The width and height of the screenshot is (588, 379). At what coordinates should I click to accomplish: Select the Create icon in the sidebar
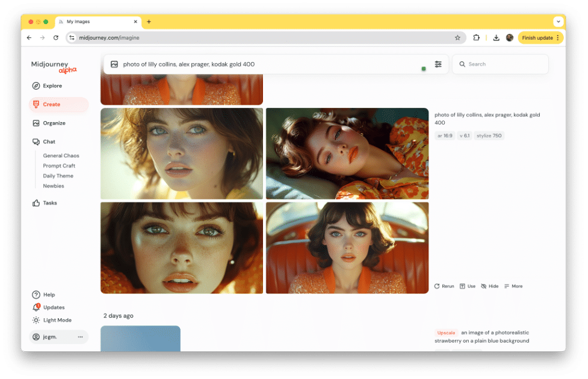tap(37, 104)
